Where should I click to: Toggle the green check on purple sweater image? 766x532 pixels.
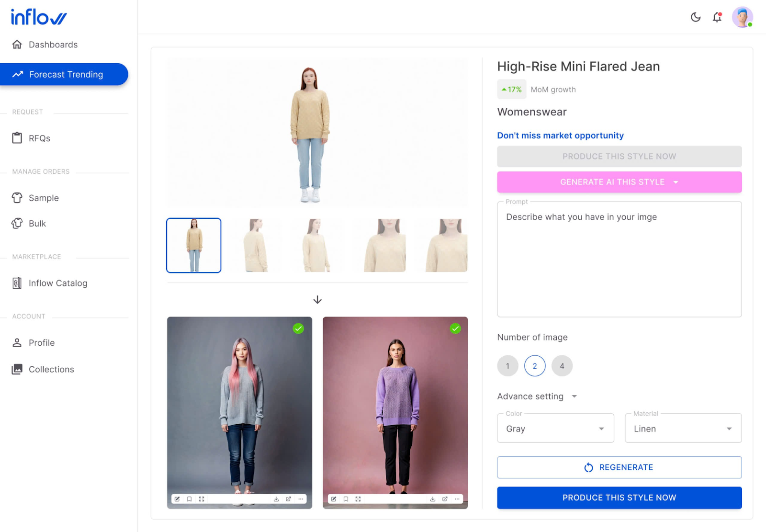click(455, 328)
